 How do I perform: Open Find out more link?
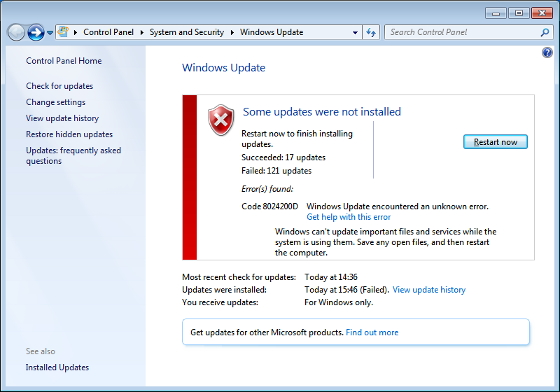point(372,332)
